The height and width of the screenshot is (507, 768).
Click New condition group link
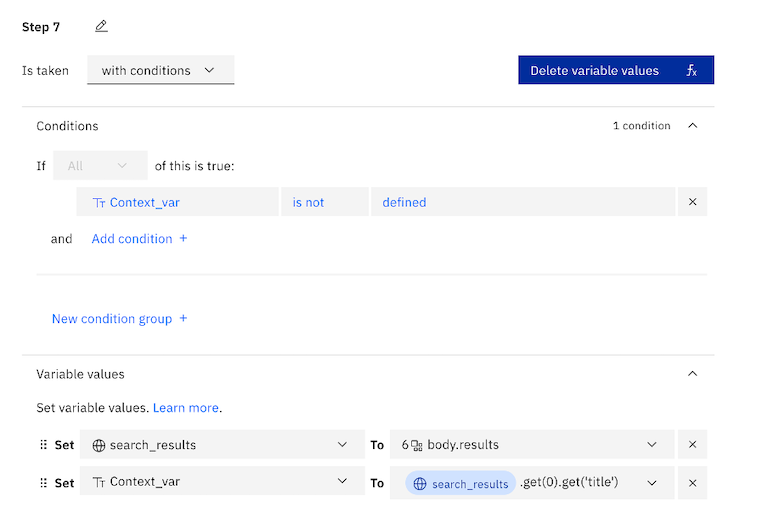pyautogui.click(x=120, y=318)
